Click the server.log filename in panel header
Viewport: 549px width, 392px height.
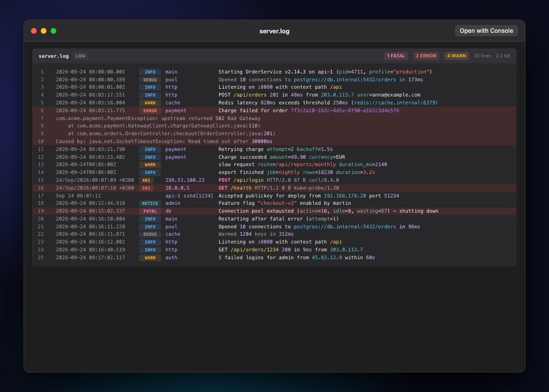point(53,56)
